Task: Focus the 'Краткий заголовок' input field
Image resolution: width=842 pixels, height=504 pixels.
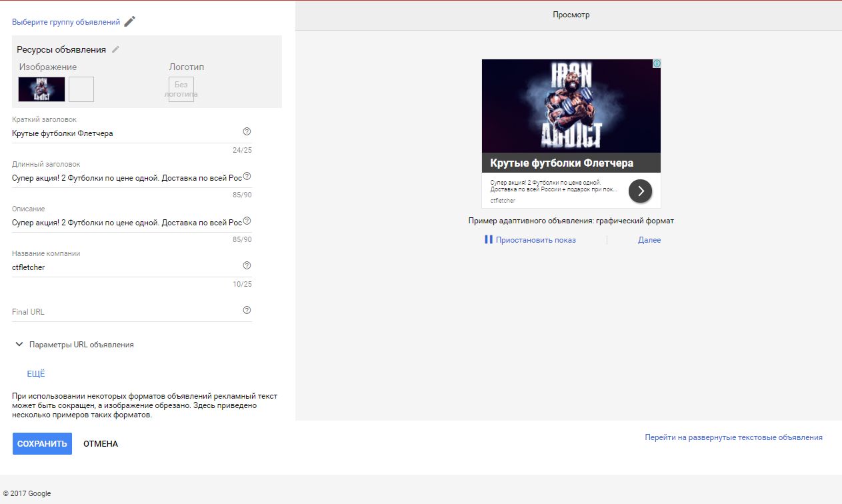Action: 127,133
